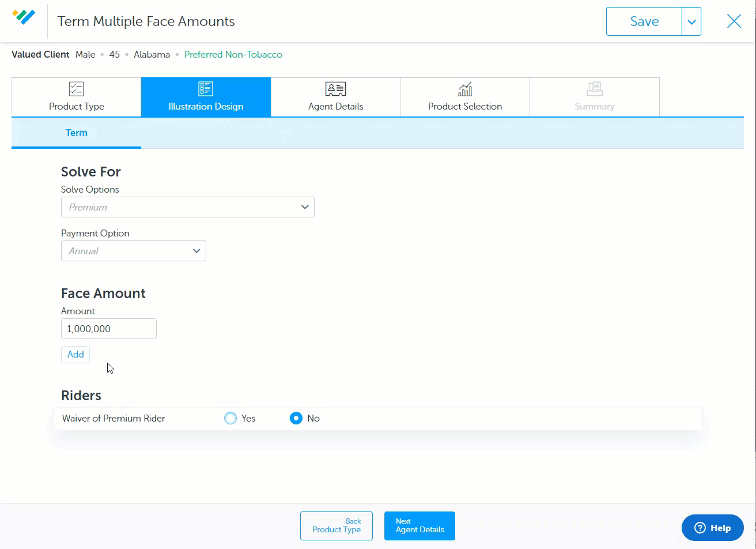Click the age 45 text
This screenshot has height=549, width=756.
(115, 55)
